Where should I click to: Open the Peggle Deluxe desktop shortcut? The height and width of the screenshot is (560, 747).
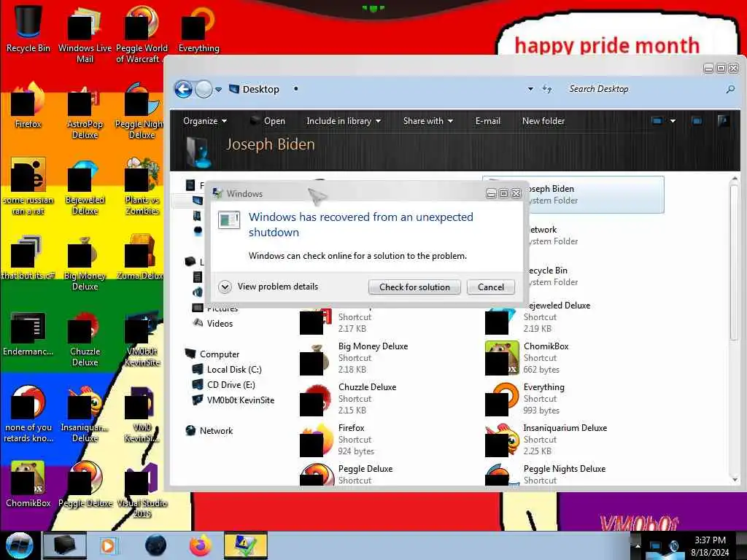point(85,483)
